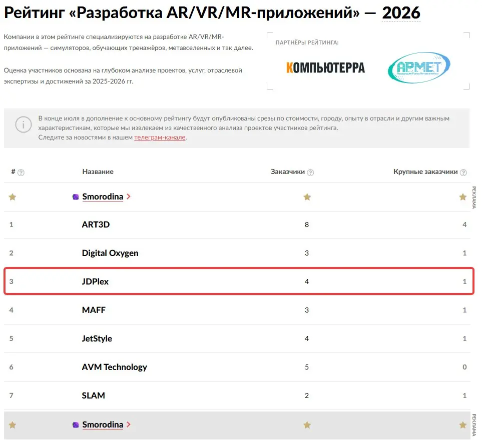Screen dimensions: 482x448
Task: Click red chevron next to bottom Smorodina
Action: [129, 424]
